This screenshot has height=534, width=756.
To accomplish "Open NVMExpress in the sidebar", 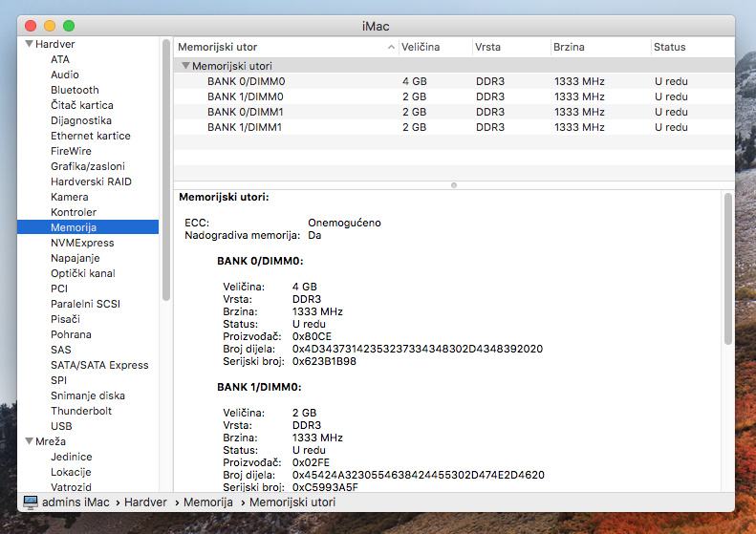I will [x=82, y=243].
